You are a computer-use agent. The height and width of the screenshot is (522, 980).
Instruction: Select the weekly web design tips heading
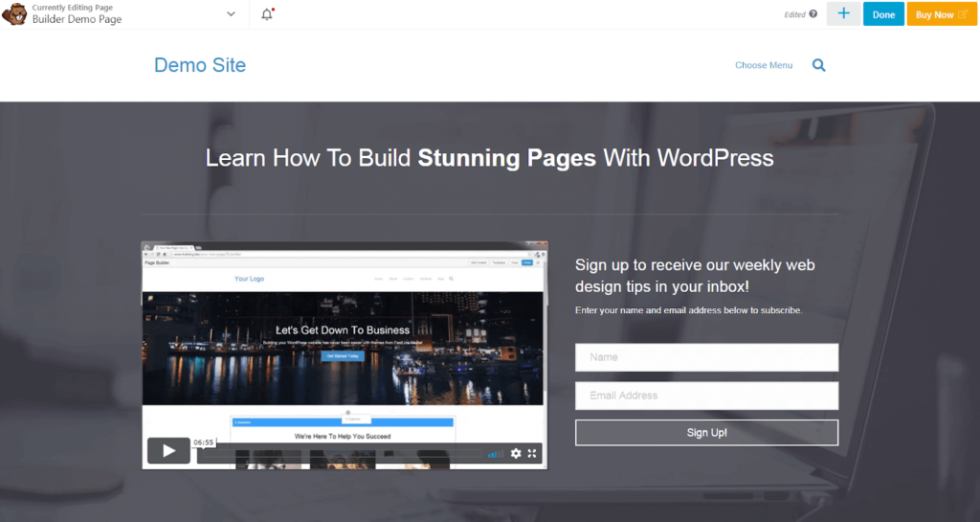(695, 276)
